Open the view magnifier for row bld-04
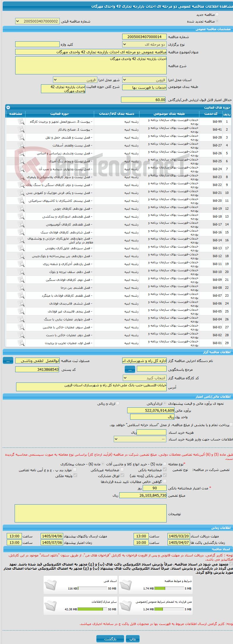The width and height of the screenshot is (233, 644). click(21, 319)
